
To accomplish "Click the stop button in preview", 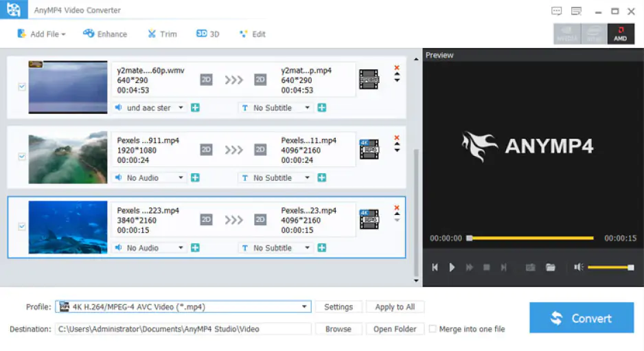I will pyautogui.click(x=487, y=267).
